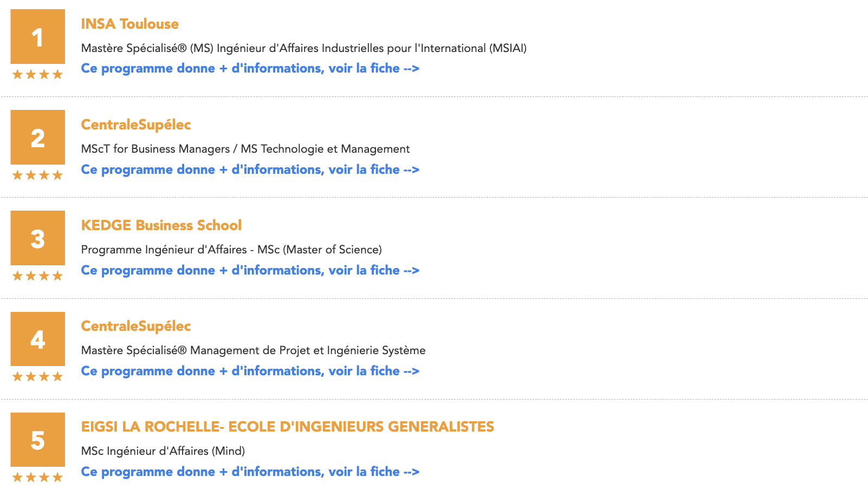Select the rank 5 badge
This screenshot has height=496, width=868.
(x=37, y=440)
